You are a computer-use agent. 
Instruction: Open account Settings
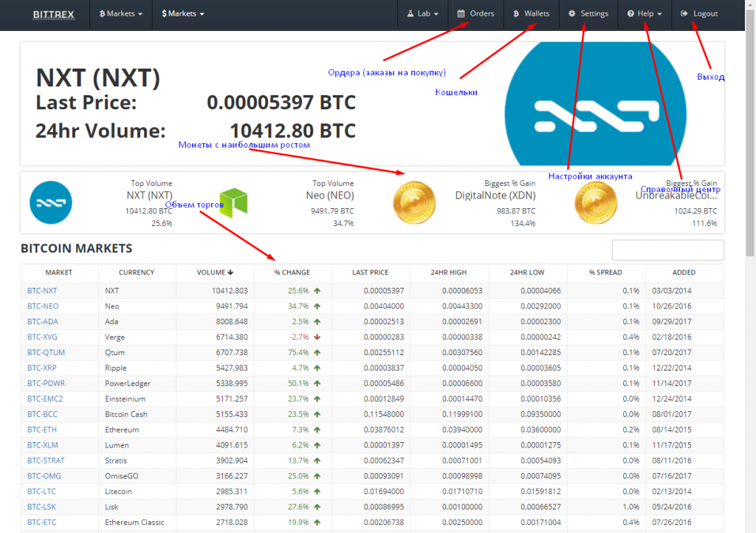coord(588,13)
